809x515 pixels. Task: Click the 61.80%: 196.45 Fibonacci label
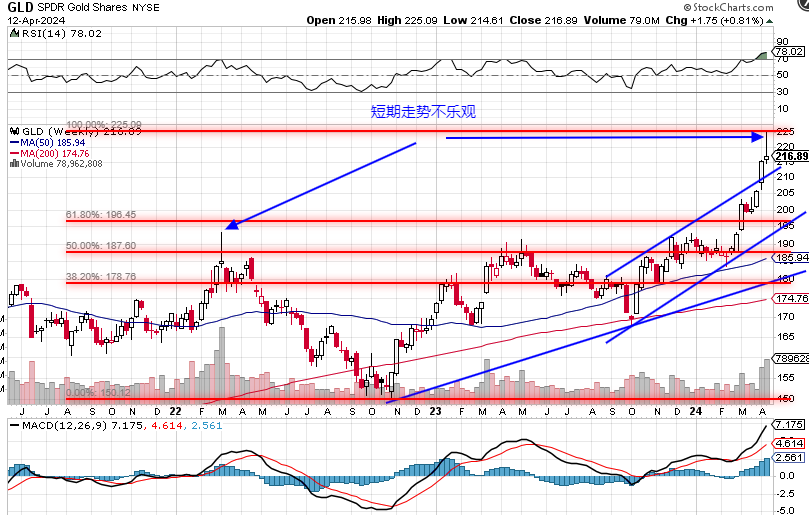click(x=101, y=215)
